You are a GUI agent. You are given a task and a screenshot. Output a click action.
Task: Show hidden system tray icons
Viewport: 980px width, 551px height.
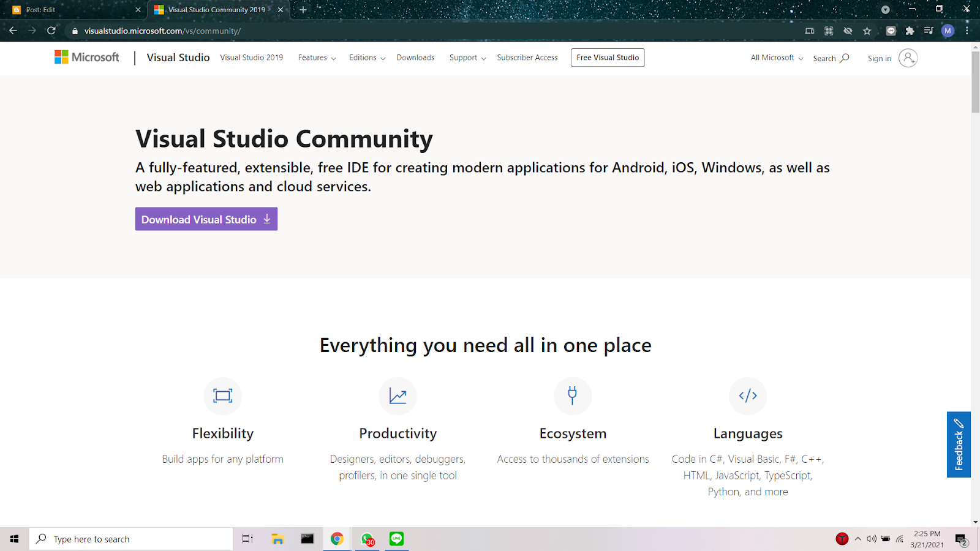(858, 539)
